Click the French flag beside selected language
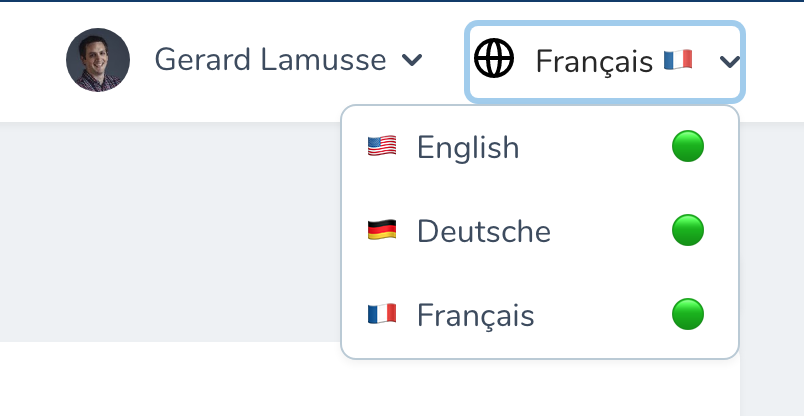The height and width of the screenshot is (416, 804). coord(678,60)
